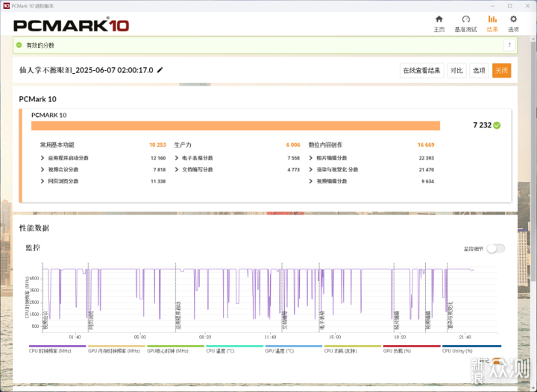
Task: Click the 7 558 spreadsheet score
Action: pyautogui.click(x=294, y=158)
